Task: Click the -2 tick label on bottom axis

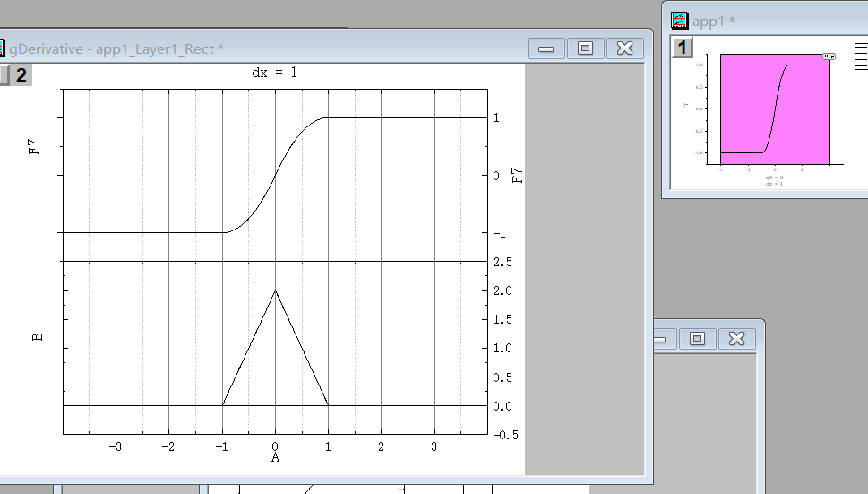Action: [168, 446]
